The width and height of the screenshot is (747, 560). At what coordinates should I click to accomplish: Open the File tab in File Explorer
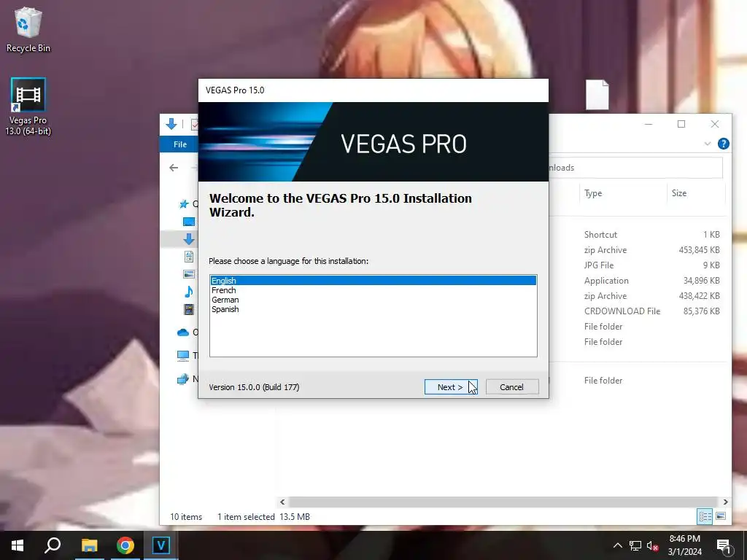point(180,144)
